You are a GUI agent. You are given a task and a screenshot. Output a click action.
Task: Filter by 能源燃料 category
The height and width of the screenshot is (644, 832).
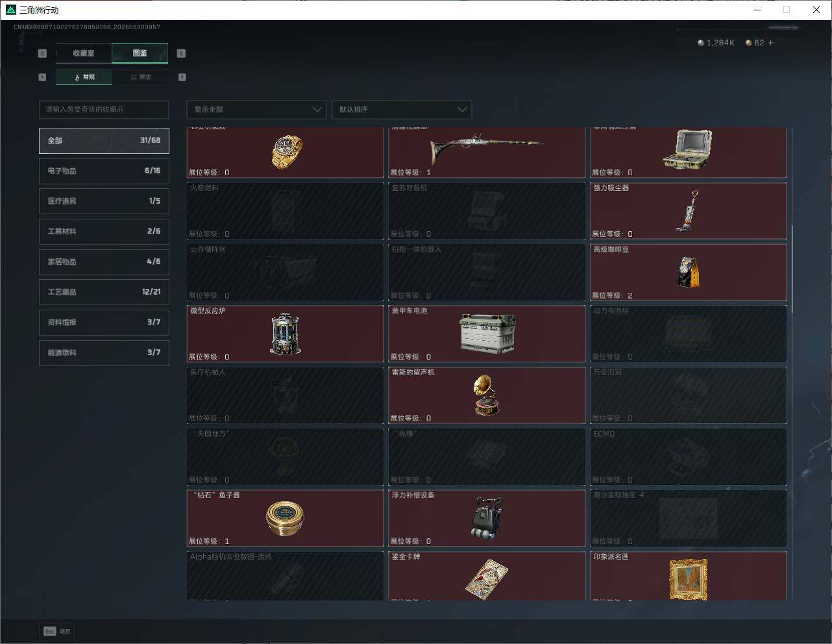[104, 353]
